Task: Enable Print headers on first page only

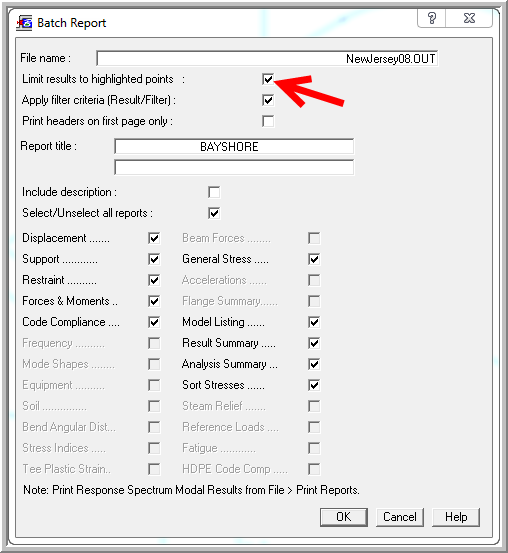Action: point(268,121)
